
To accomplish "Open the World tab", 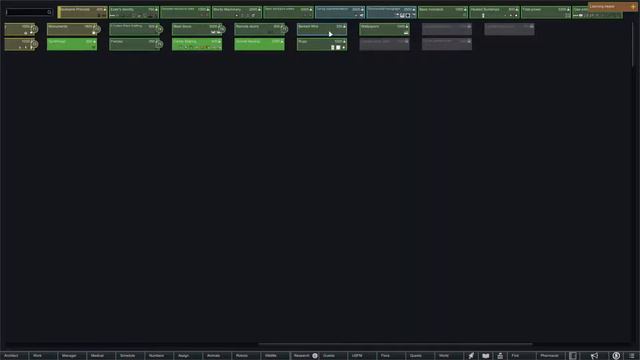I will [x=449, y=356].
